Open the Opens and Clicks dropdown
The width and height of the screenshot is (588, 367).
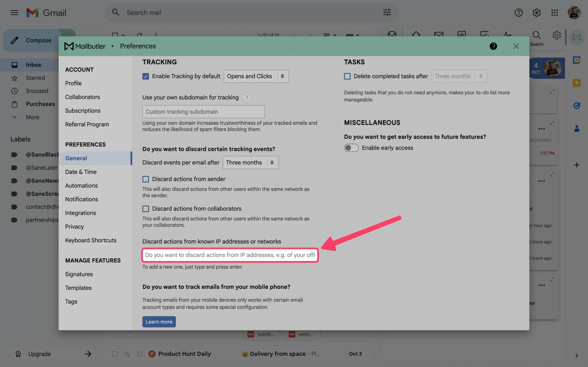pyautogui.click(x=256, y=76)
